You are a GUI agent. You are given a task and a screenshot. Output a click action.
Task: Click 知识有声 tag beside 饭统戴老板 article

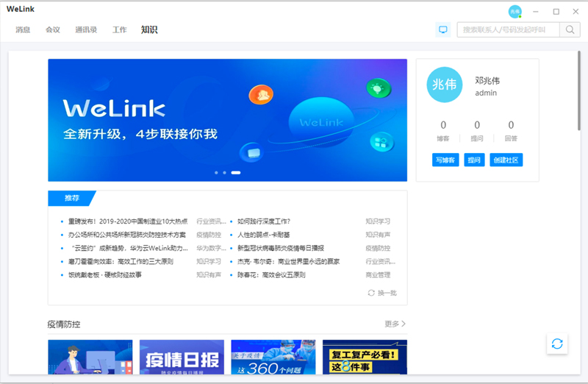209,275
